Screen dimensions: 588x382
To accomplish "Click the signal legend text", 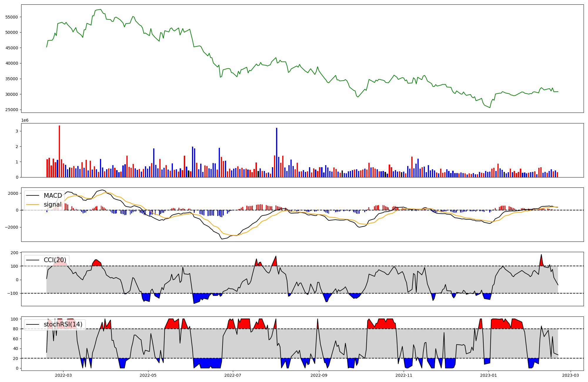I will (x=53, y=205).
